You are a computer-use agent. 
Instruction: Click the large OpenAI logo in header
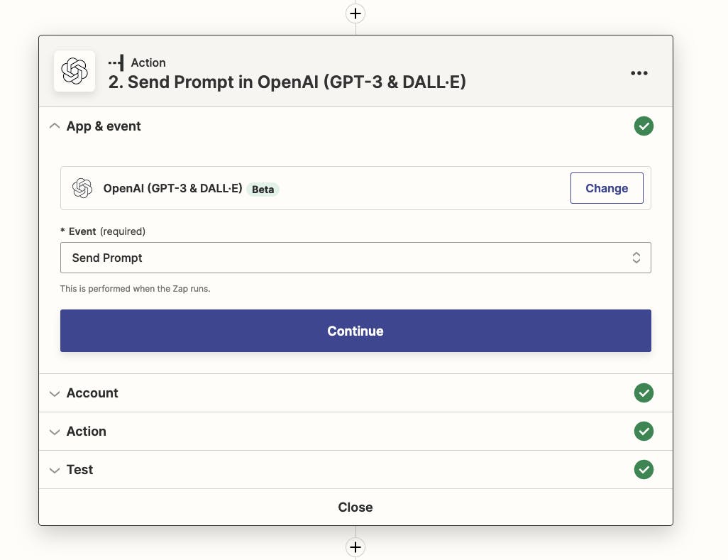[x=75, y=71]
